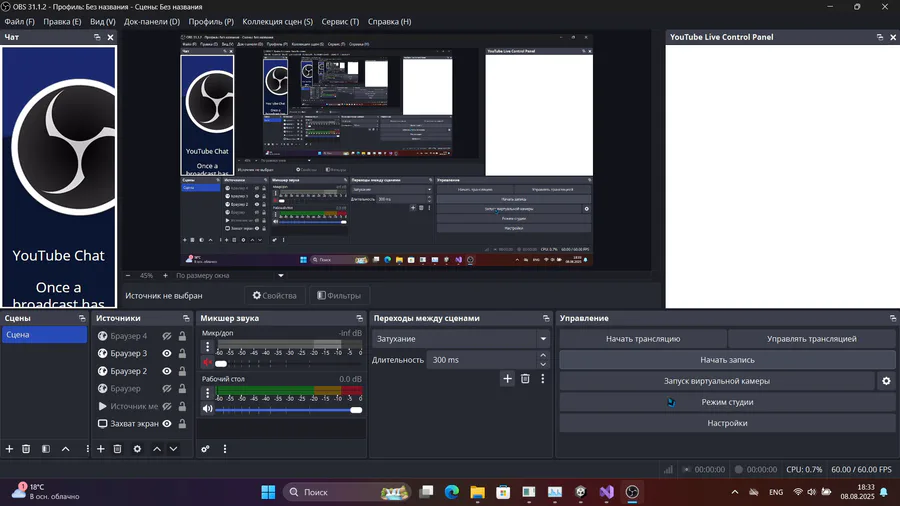Remove selected scene with trash icon
The height and width of the screenshot is (506, 900).
26,449
